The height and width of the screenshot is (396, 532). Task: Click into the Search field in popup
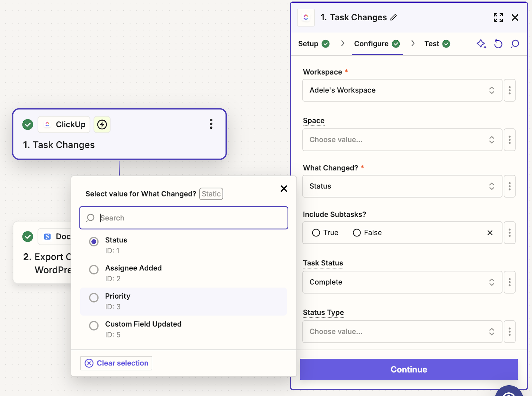tap(190, 218)
